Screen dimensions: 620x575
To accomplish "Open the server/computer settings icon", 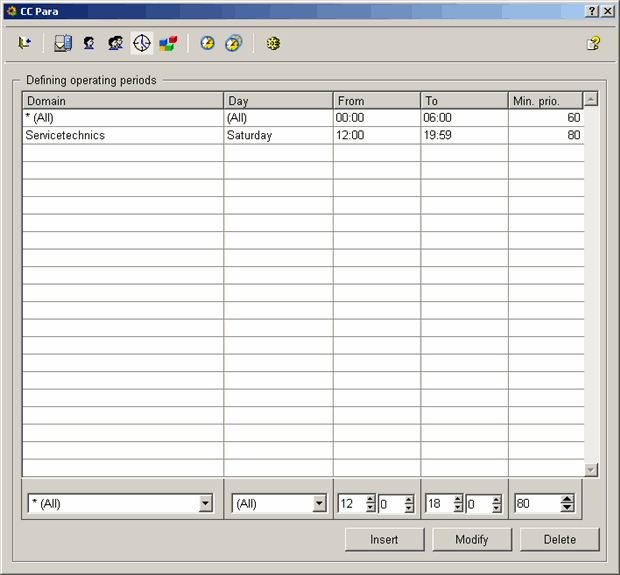I will (63, 44).
